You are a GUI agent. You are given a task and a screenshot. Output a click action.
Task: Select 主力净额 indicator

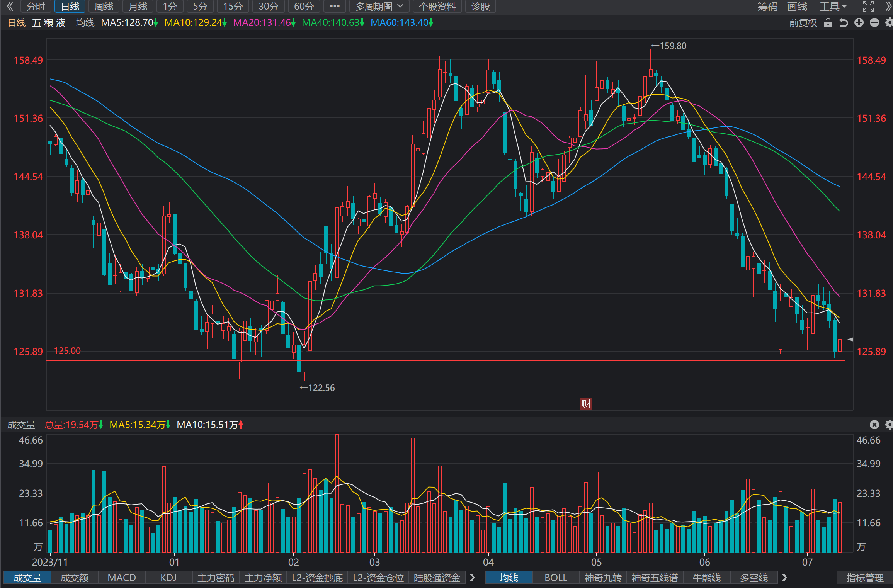tap(263, 578)
